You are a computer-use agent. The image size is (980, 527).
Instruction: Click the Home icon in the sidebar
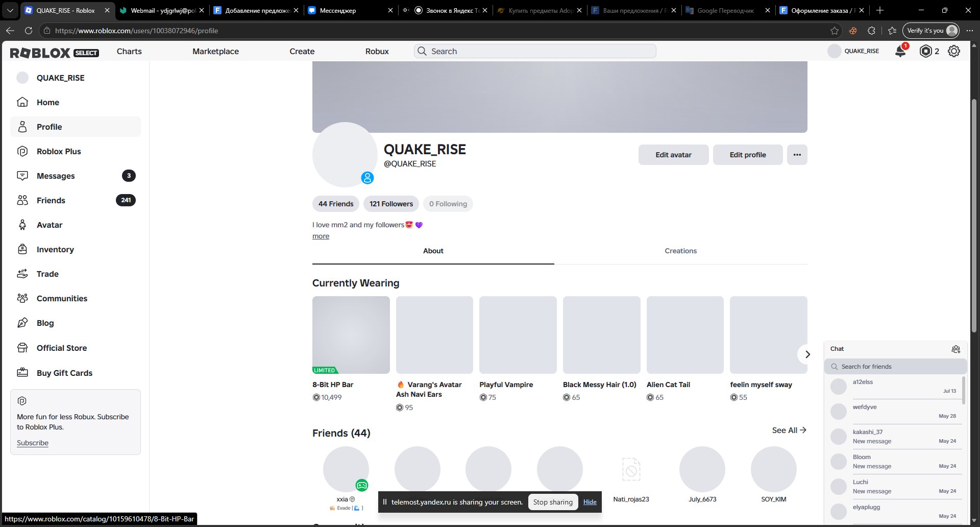(22, 102)
